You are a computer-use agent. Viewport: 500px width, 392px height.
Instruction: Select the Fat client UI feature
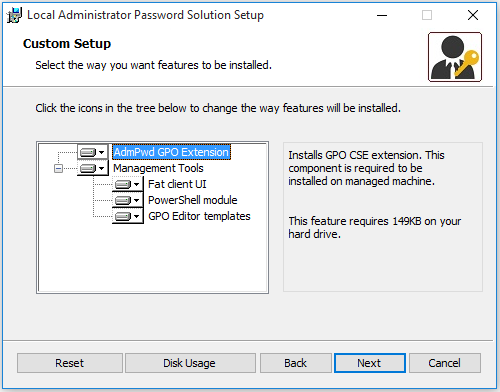coord(177,184)
